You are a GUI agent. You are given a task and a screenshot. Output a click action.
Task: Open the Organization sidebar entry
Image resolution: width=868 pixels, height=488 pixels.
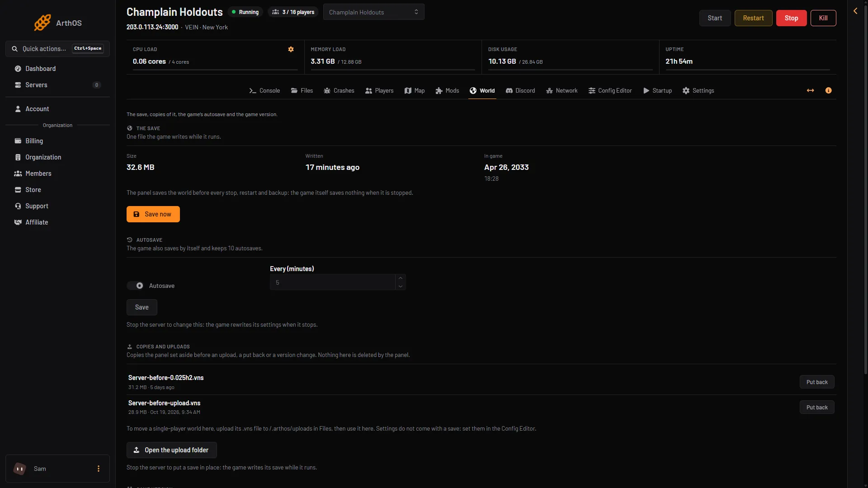point(57,157)
